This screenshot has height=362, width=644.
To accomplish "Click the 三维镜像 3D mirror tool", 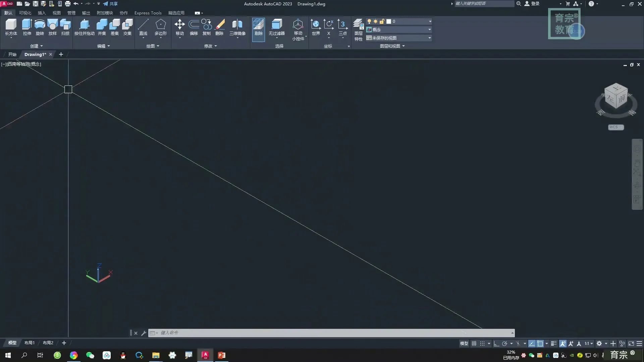I will pyautogui.click(x=237, y=27).
